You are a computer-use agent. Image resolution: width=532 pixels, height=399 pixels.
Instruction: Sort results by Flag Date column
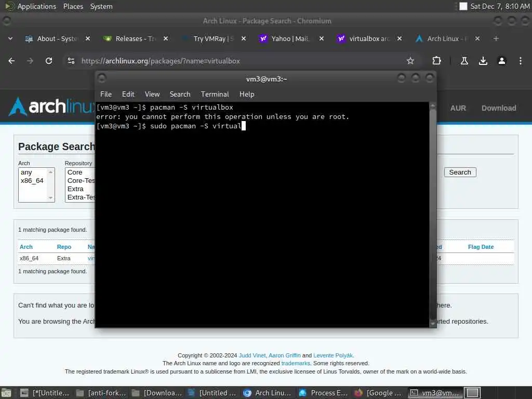pyautogui.click(x=481, y=247)
